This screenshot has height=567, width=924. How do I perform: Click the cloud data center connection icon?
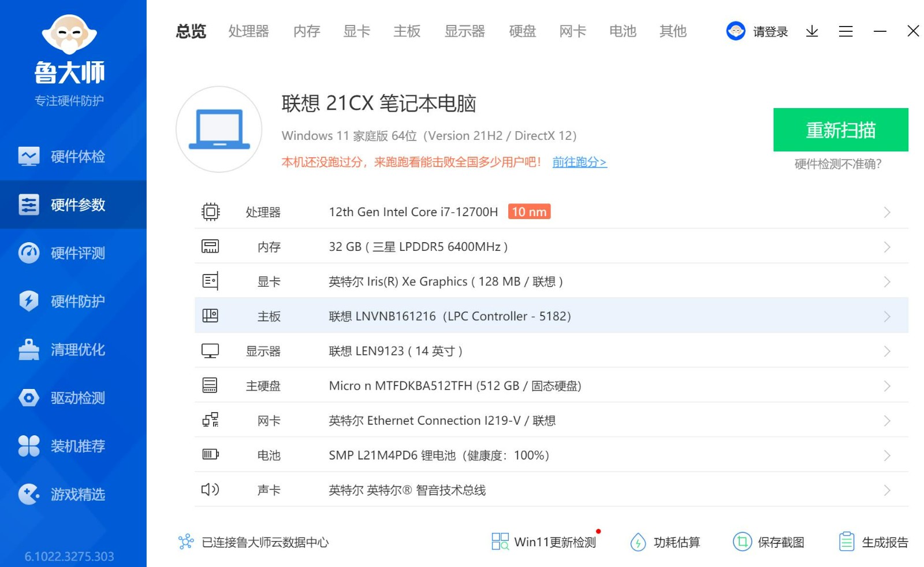click(x=186, y=542)
